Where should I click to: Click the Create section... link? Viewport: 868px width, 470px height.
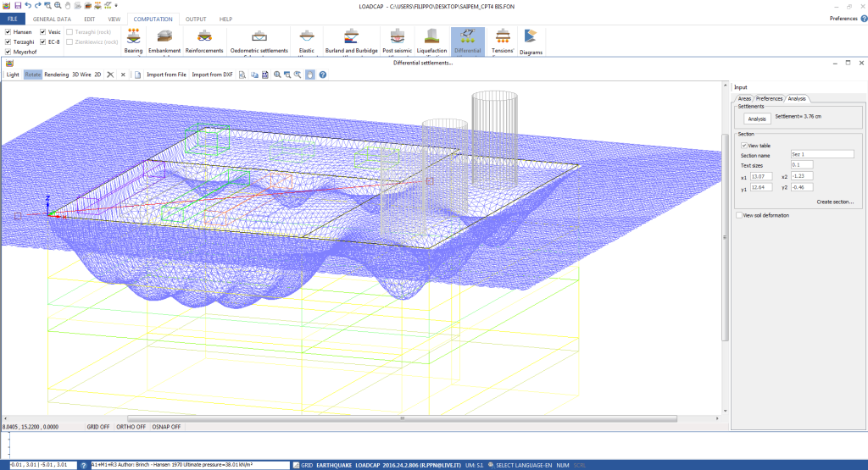coord(835,202)
